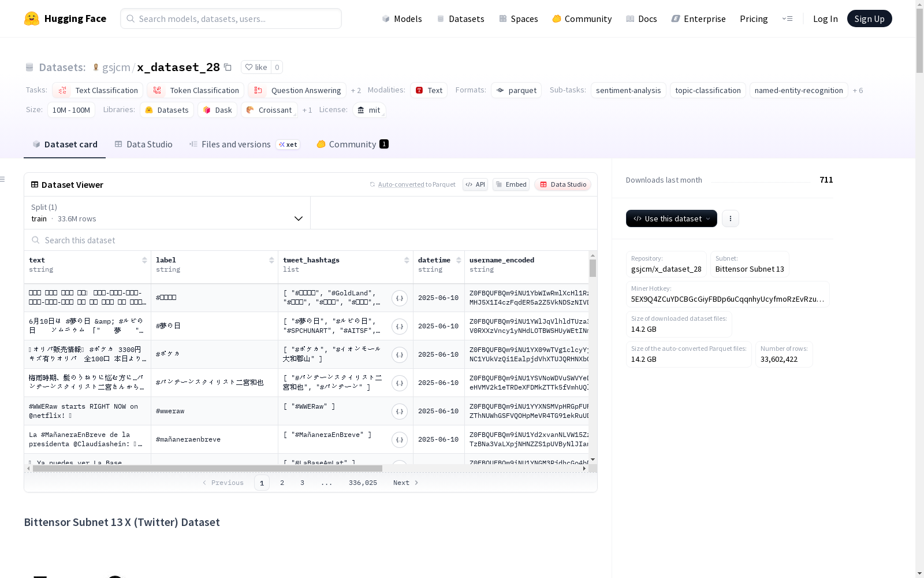Open the three-dot dataset options menu
This screenshot has height=578, width=924.
[x=731, y=218]
